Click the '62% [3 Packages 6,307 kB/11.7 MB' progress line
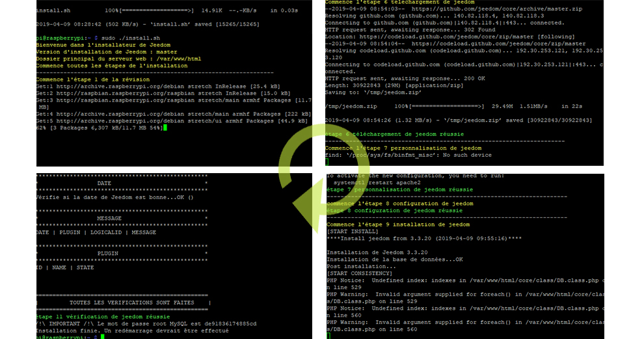This screenshot has width=644, height=339. tap(100, 128)
